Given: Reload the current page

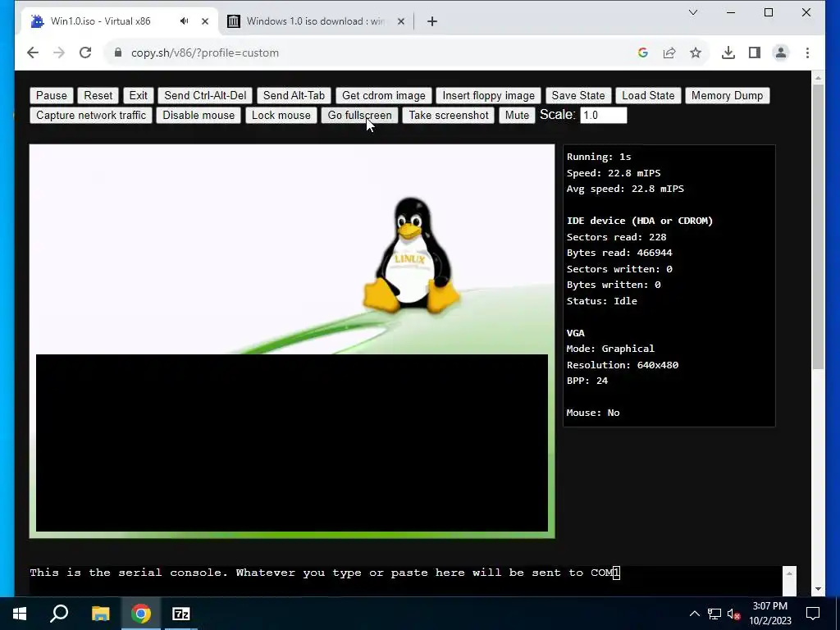Looking at the screenshot, I should [x=85, y=52].
